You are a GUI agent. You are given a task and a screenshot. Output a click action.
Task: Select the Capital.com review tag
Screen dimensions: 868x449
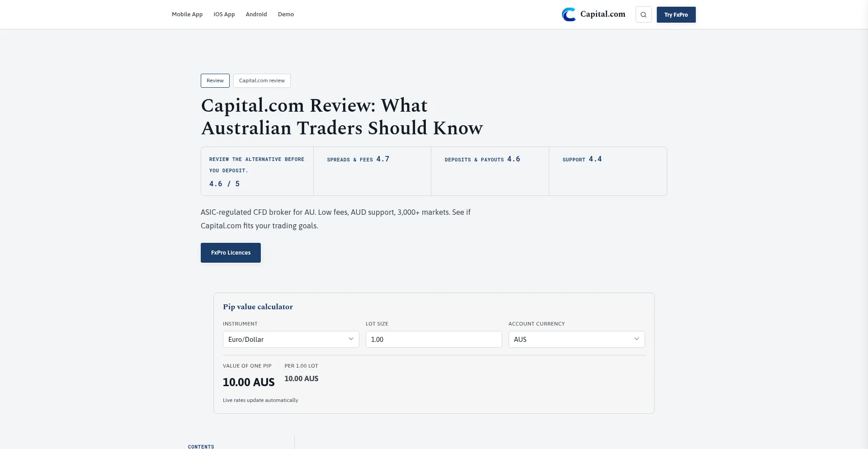pyautogui.click(x=262, y=80)
